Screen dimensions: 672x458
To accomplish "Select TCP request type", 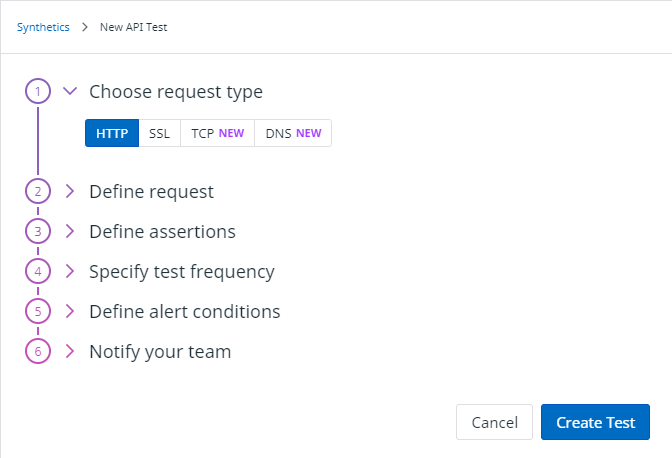I will point(217,133).
